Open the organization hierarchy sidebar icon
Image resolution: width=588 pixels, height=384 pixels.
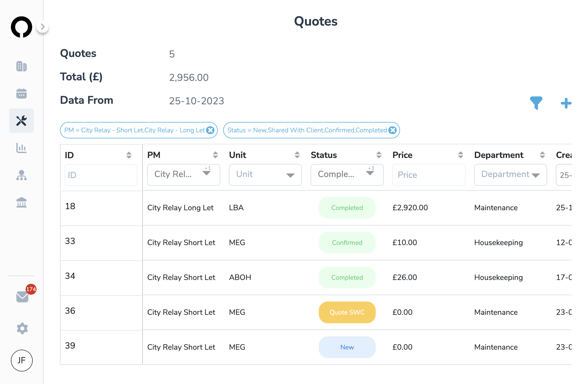coord(22,175)
